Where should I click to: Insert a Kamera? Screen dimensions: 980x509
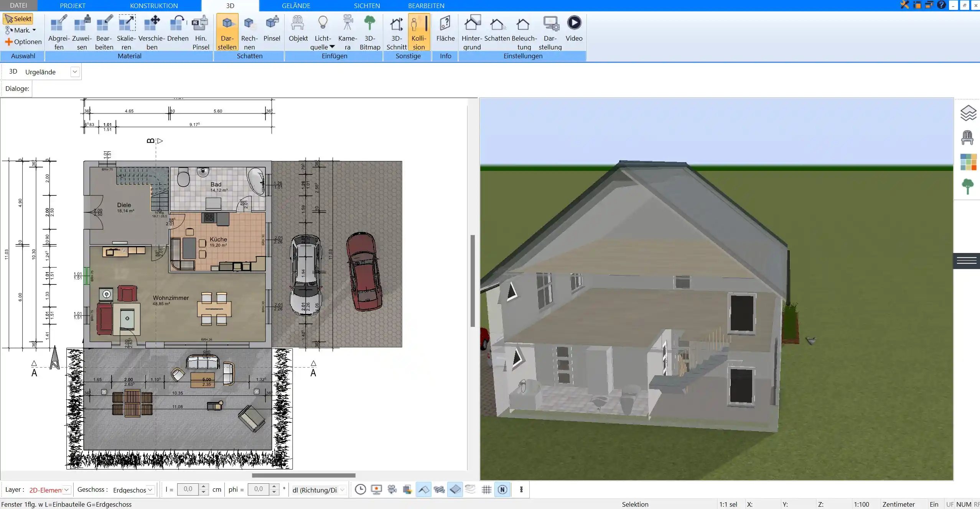pos(348,32)
